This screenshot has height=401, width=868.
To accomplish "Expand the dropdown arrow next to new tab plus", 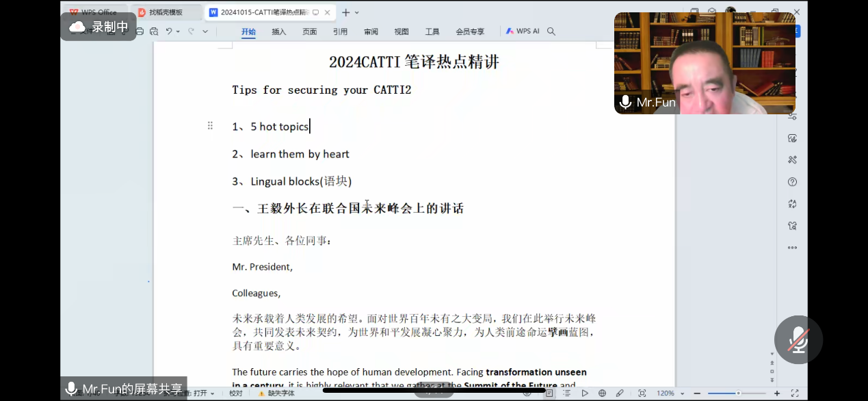I will pyautogui.click(x=357, y=12).
